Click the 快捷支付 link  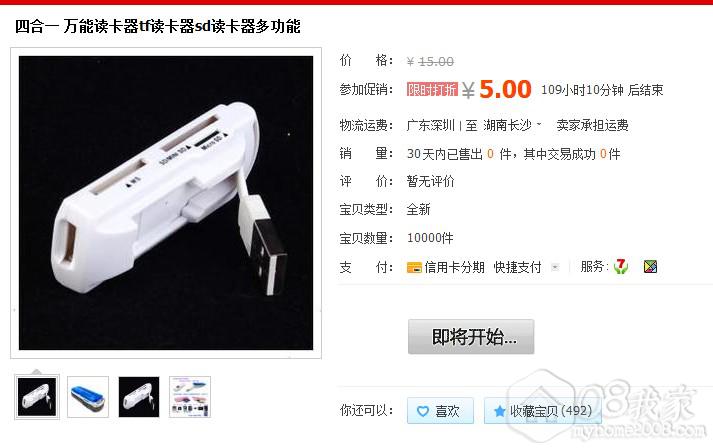[x=517, y=267]
